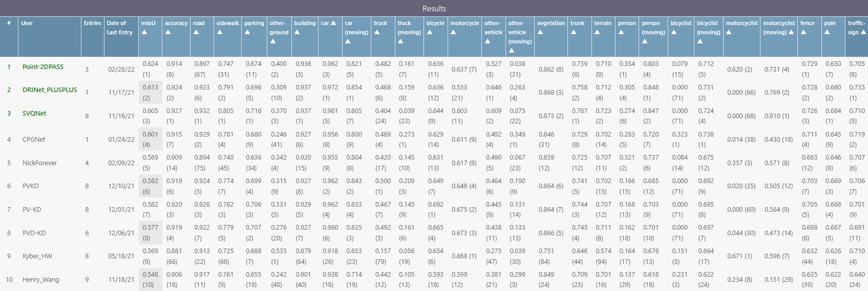Click SVQNet vegetation value 0.873 (2)
This screenshot has width=868, height=291.
(551, 116)
